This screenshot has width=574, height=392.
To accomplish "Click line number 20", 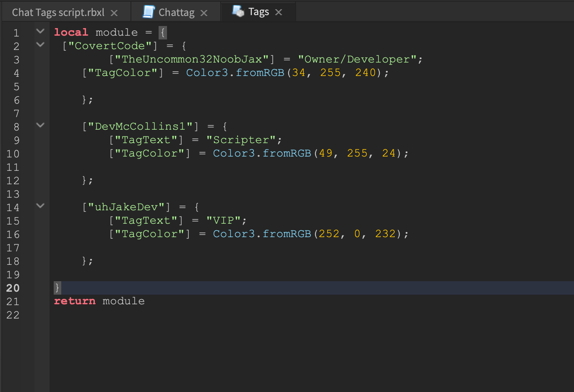I will [x=13, y=288].
